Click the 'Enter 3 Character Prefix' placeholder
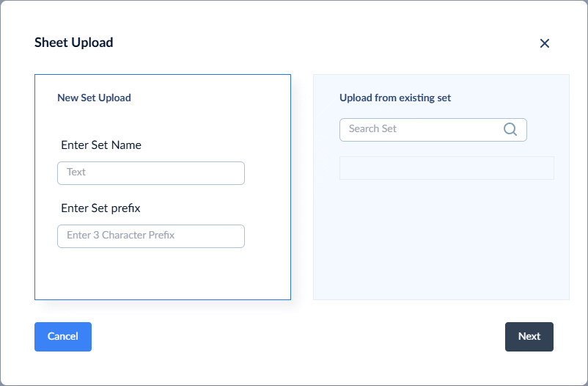The image size is (588, 386). 120,235
